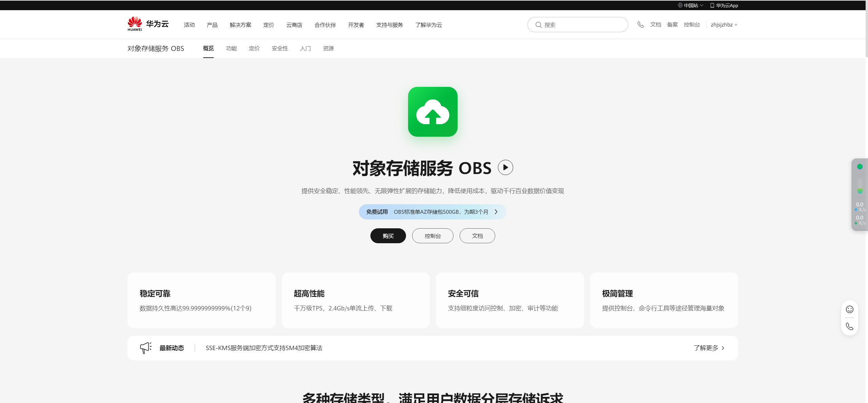Screen dimensions: 868x403
Task: Click the green OBS cloud upload icon
Action: click(432, 112)
